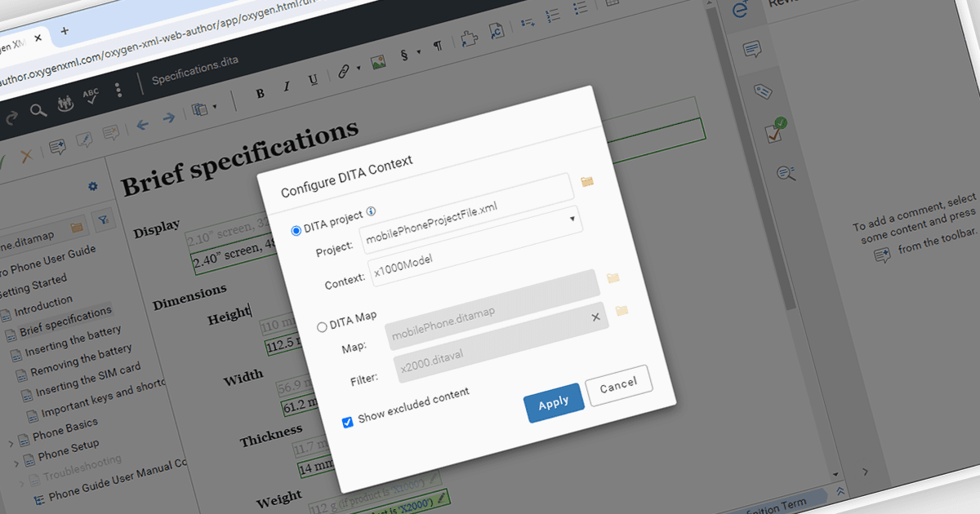The image size is (980, 514).
Task: Open the new browser tab plus button
Action: 65,30
